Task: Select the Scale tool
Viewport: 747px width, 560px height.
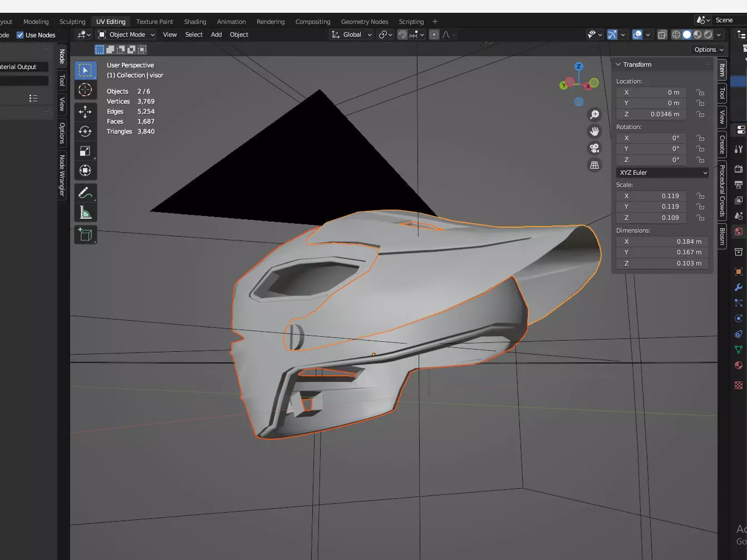Action: tap(85, 151)
